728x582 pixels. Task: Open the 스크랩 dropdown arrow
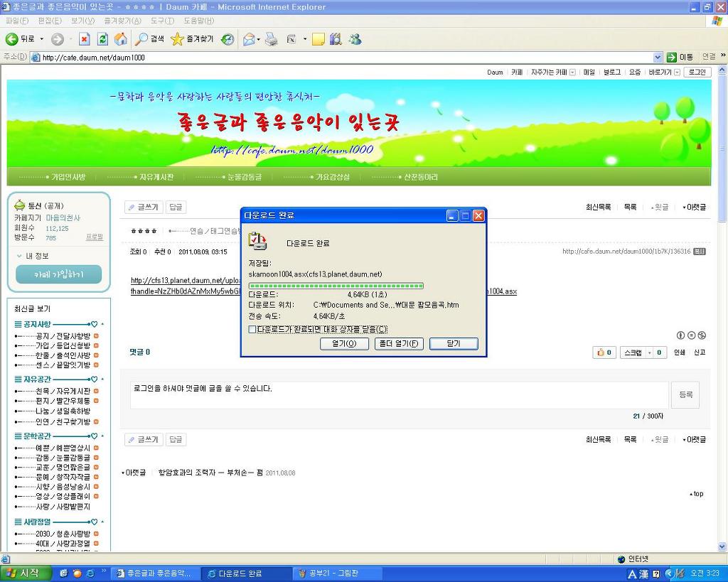[650, 352]
